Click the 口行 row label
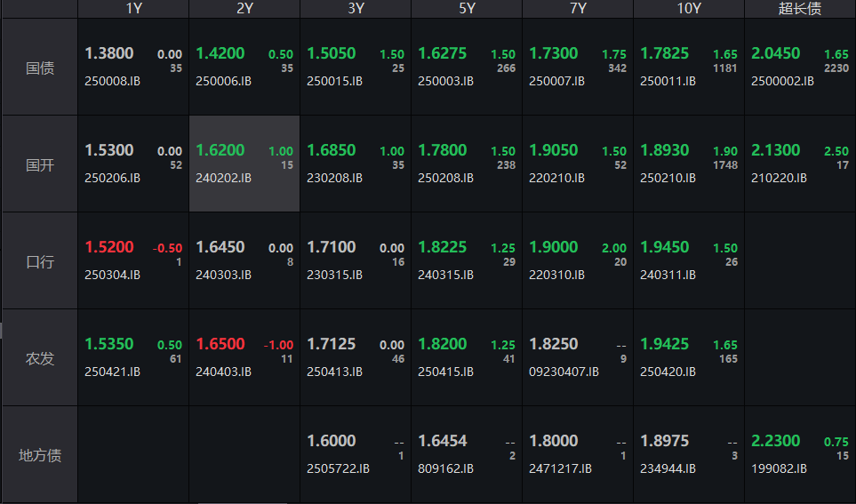 tap(39, 261)
